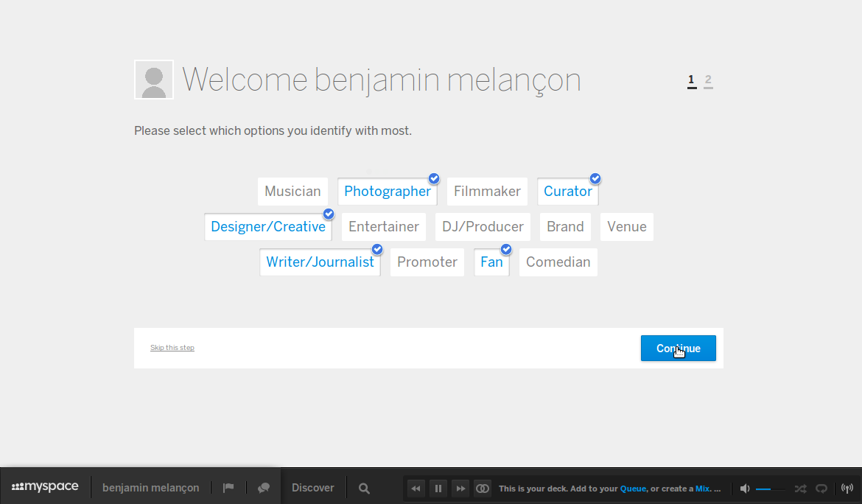The height and width of the screenshot is (504, 862).
Task: Open the messages chat bubble icon
Action: click(x=264, y=488)
